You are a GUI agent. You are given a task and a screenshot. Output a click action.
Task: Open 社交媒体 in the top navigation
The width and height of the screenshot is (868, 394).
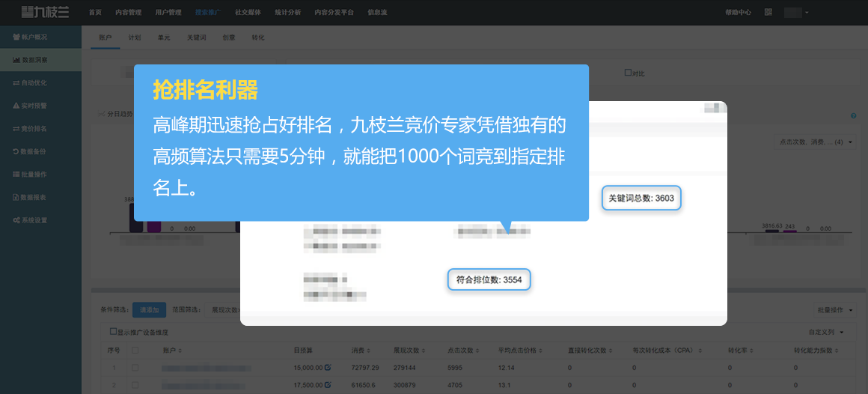[x=248, y=12]
